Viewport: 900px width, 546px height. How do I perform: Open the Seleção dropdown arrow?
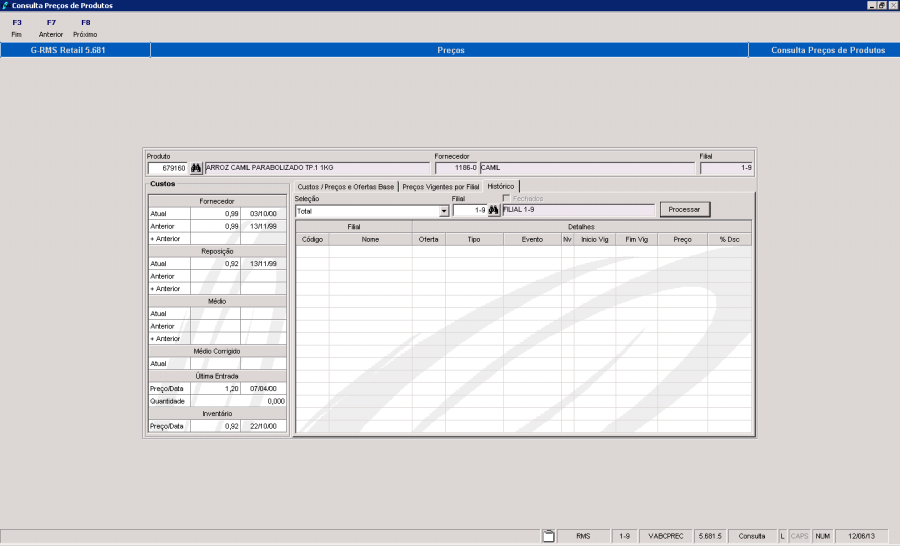(444, 211)
